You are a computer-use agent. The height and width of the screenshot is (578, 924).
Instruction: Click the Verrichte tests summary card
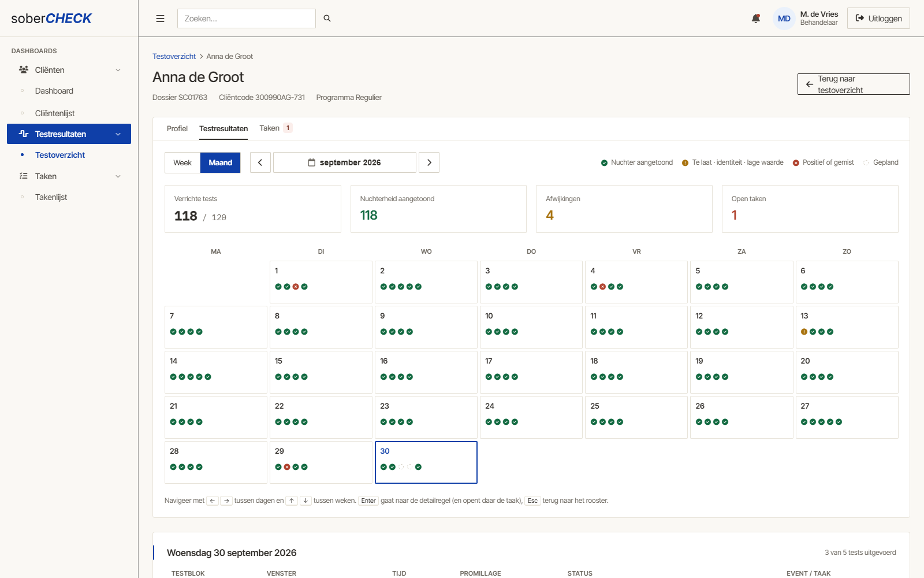(x=253, y=209)
